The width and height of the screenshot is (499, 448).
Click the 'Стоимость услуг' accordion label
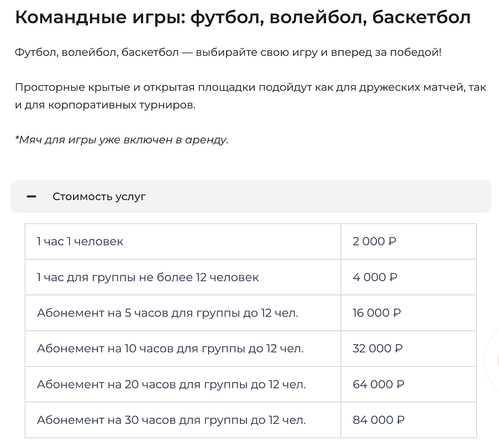click(x=99, y=196)
